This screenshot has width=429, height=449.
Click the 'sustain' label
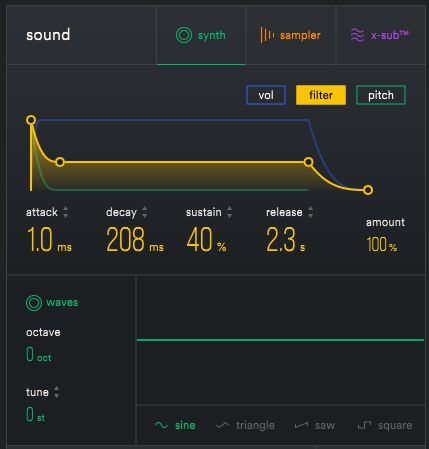click(204, 212)
